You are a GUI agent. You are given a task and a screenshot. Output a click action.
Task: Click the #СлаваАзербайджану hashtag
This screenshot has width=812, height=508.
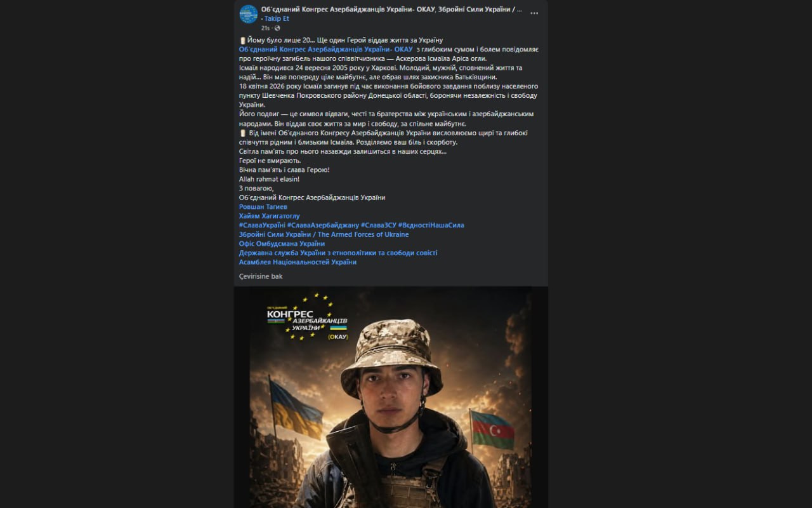click(x=323, y=225)
